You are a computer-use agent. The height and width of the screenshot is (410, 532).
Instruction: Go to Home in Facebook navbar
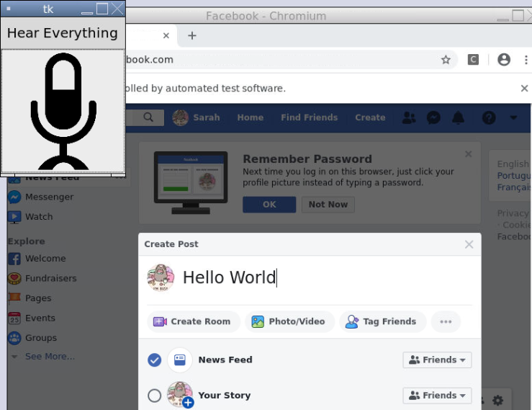pos(251,117)
